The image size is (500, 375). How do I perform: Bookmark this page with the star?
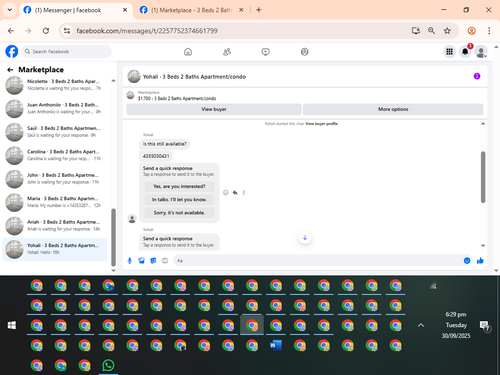tap(447, 31)
